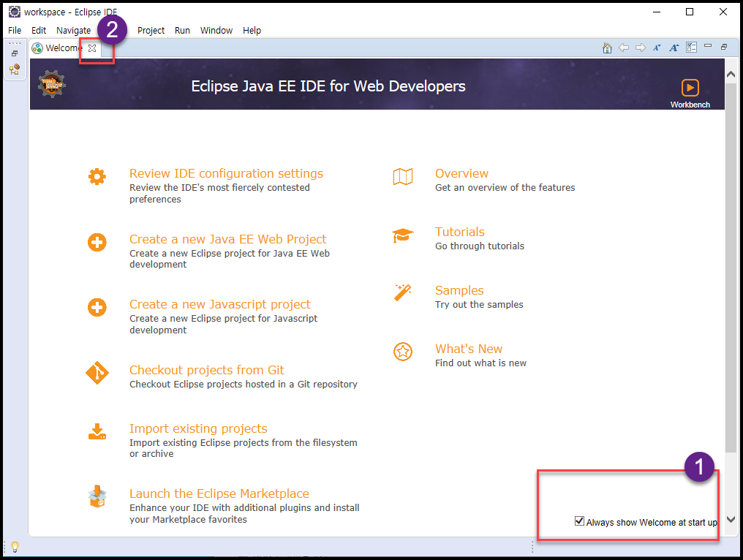743x560 pixels.
Task: Click the Home icon in Welcome toolbar
Action: [x=607, y=48]
